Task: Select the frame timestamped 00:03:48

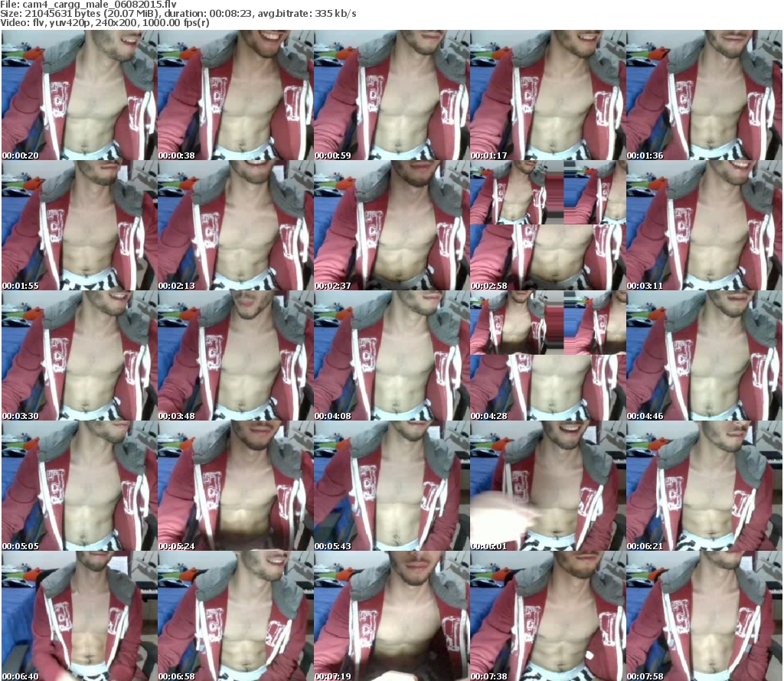Action: [236, 355]
